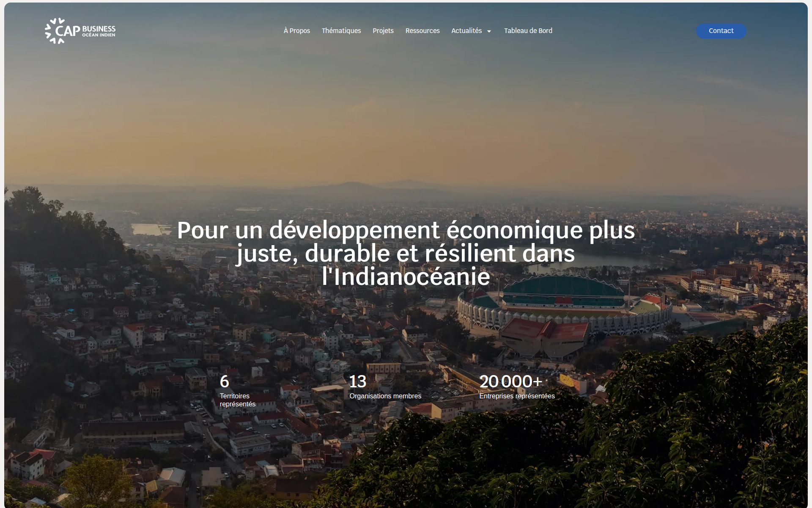This screenshot has width=812, height=508.
Task: Click the hero headline about développement économique
Action: pos(406,253)
